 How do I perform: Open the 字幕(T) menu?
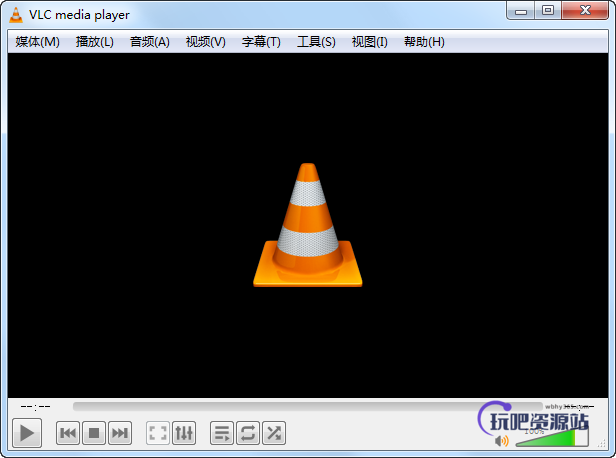(261, 42)
